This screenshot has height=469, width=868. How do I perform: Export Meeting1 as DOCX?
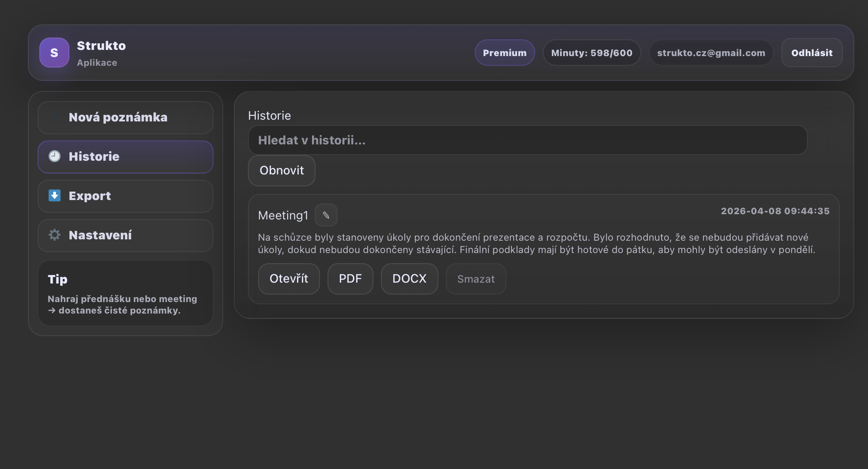pos(409,279)
